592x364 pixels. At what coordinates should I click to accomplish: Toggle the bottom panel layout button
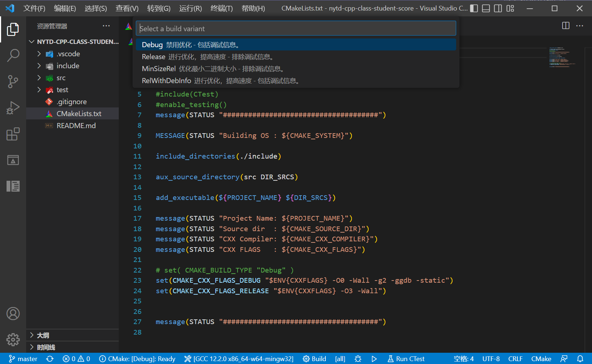(x=486, y=8)
